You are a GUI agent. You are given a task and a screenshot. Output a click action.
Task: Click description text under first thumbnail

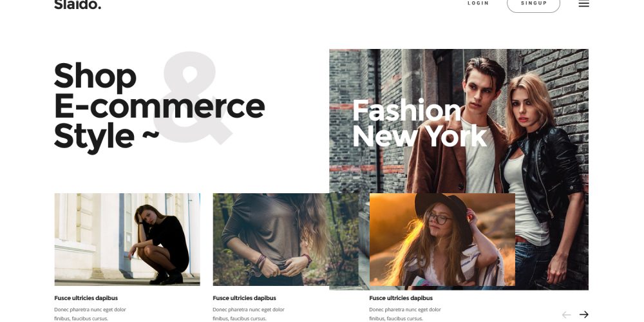[x=90, y=314]
